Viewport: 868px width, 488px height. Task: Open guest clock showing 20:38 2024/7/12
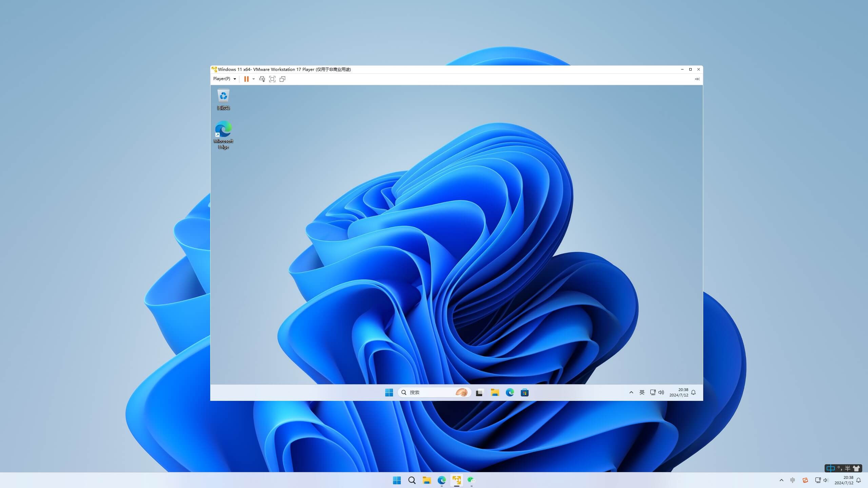pos(679,392)
